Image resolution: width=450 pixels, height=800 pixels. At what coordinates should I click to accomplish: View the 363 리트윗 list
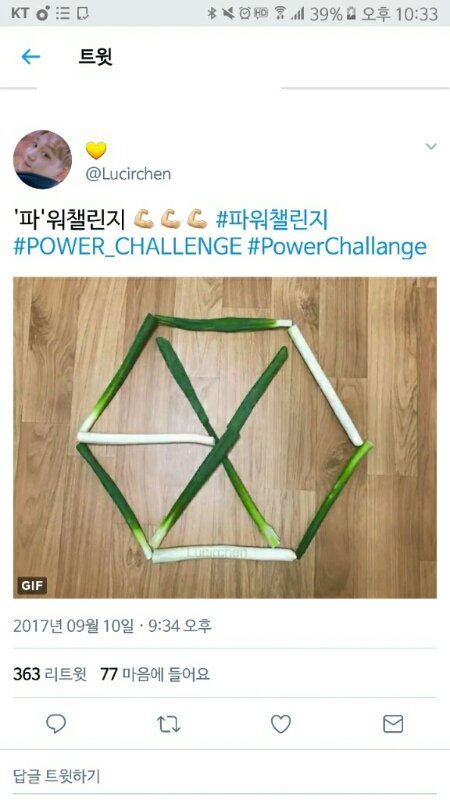coord(49,674)
